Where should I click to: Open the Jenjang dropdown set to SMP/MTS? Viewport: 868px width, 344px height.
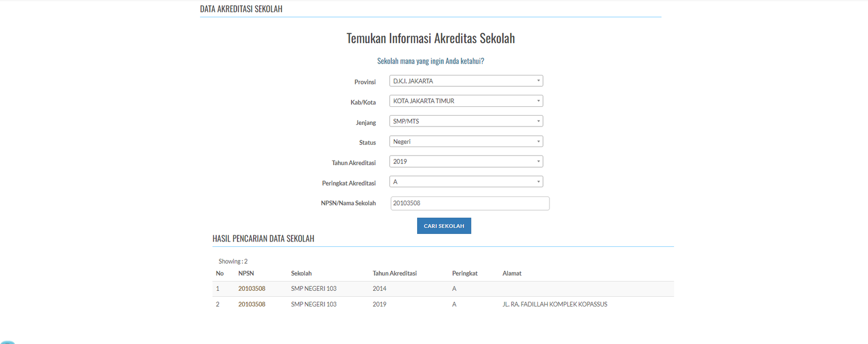(465, 121)
